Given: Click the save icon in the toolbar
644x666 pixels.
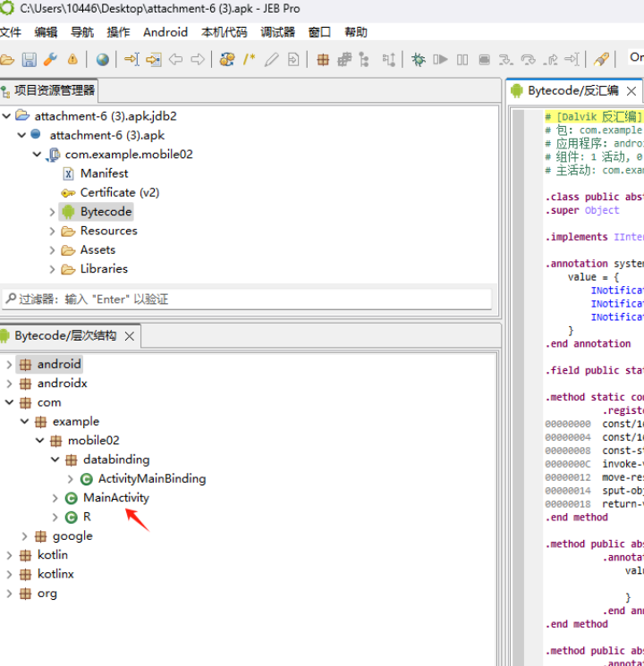Looking at the screenshot, I should (x=29, y=60).
